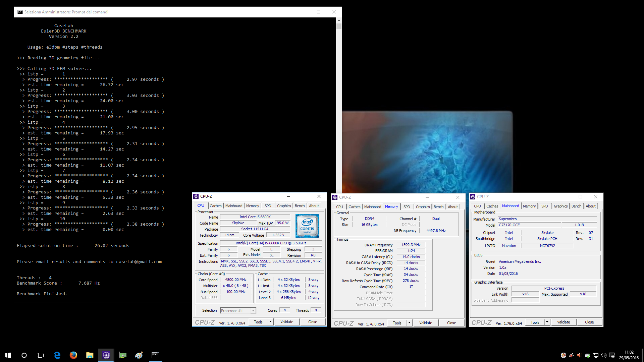Screen dimensions: 644x362
Task: Launch Microsoft Edge from the taskbar
Action: (57, 355)
